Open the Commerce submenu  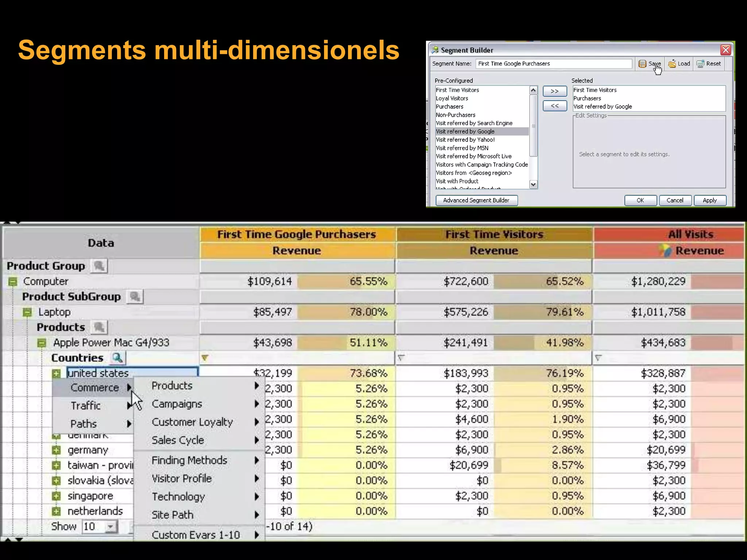pyautogui.click(x=93, y=388)
